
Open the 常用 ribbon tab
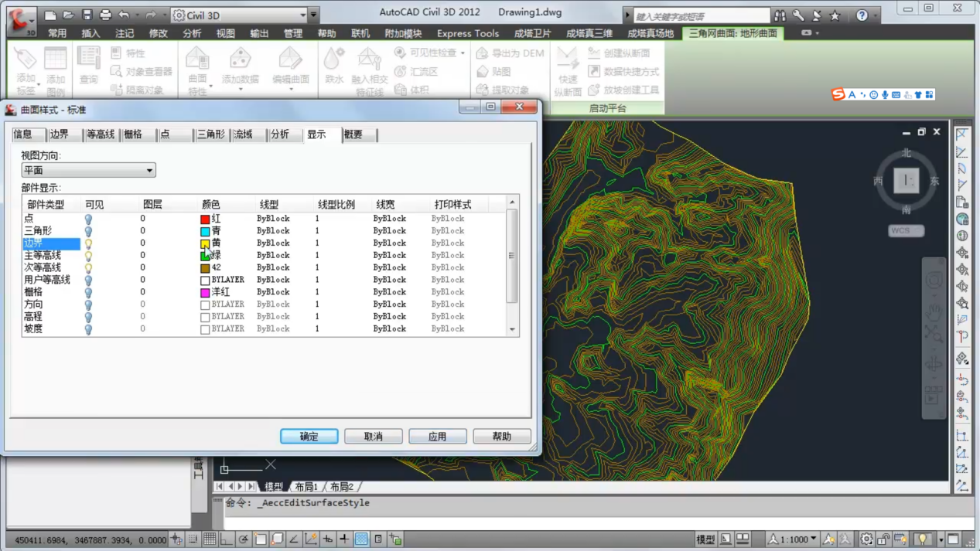pos(57,33)
